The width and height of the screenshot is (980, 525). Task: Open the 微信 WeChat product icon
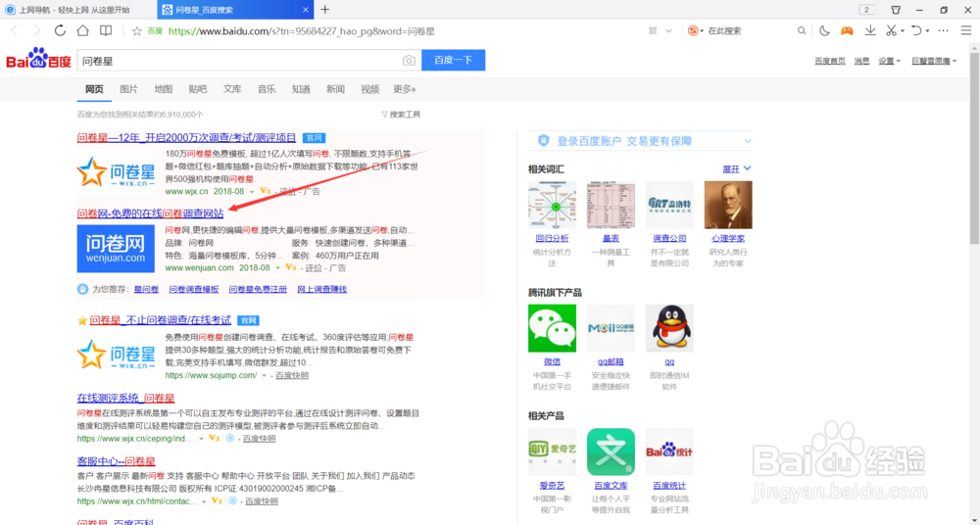552,328
